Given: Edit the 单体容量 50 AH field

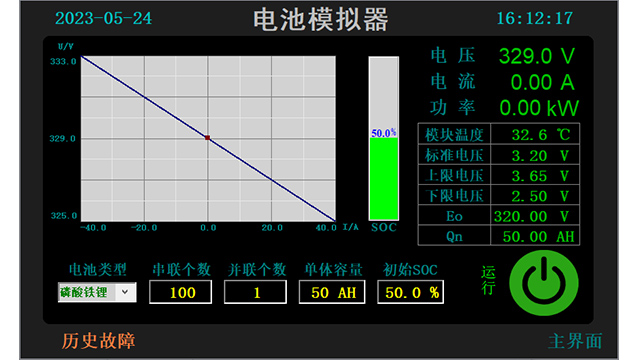Looking at the screenshot, I should pos(332,292).
